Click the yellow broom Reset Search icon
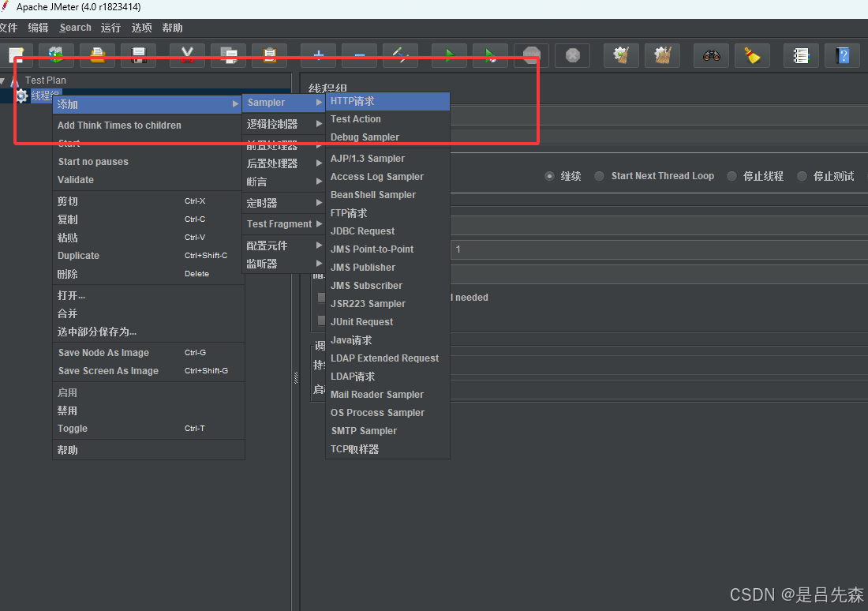The height and width of the screenshot is (611, 868). [x=752, y=55]
